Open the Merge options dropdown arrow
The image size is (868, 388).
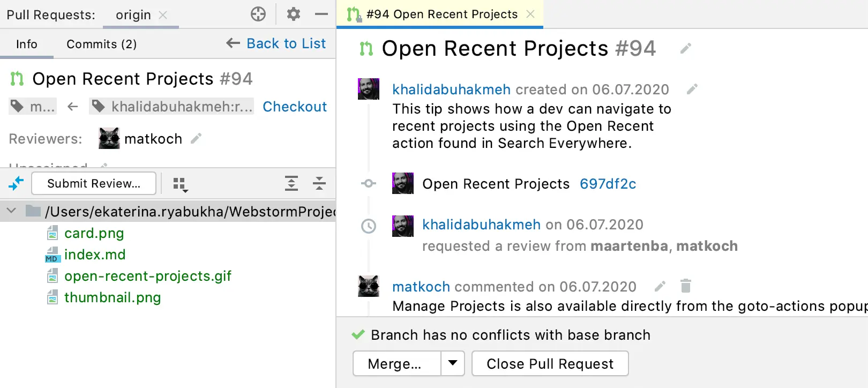pyautogui.click(x=453, y=363)
